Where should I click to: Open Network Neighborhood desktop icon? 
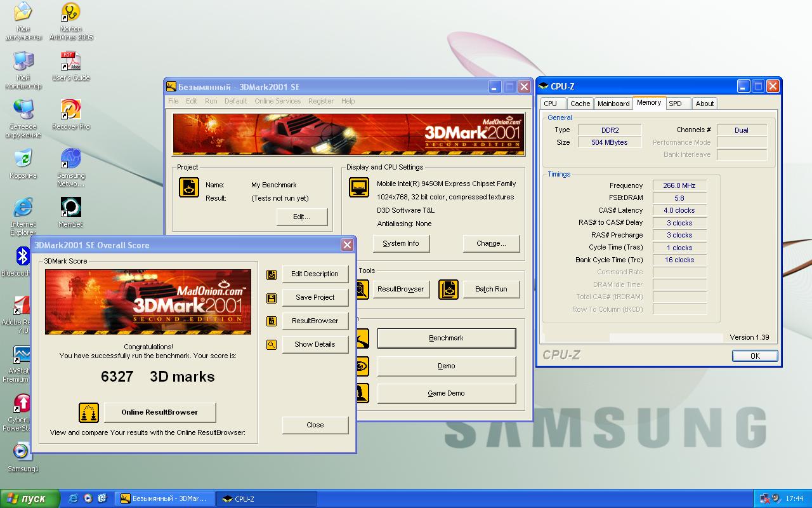[x=23, y=119]
